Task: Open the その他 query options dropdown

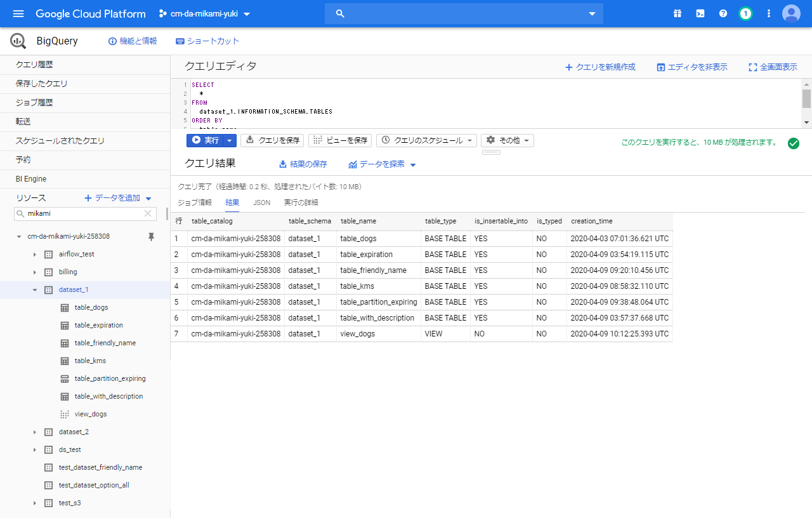Action: click(x=507, y=140)
